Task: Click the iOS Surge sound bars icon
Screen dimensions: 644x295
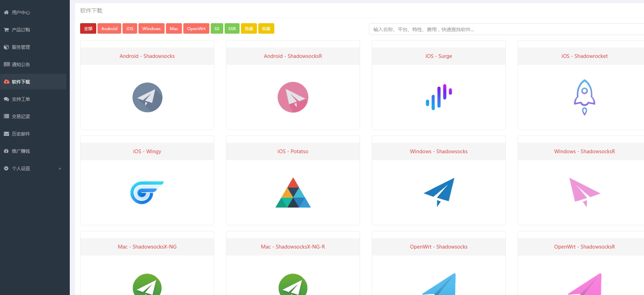Action: (439, 97)
